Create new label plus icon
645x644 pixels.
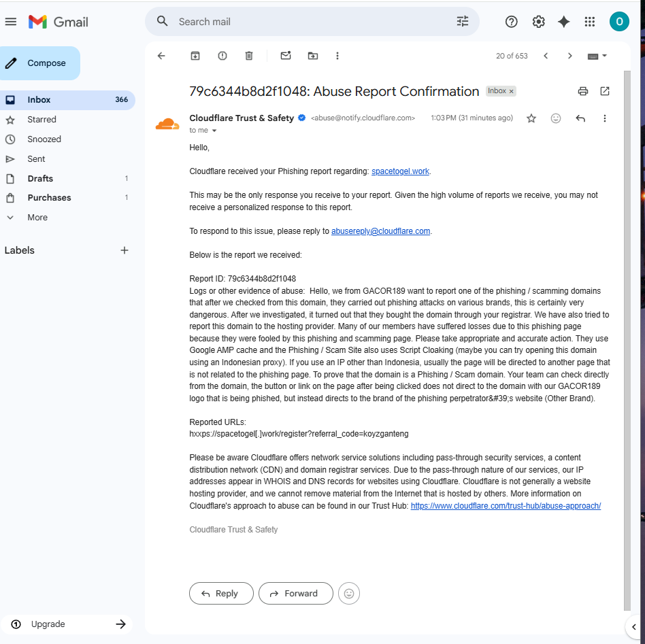[x=125, y=250]
